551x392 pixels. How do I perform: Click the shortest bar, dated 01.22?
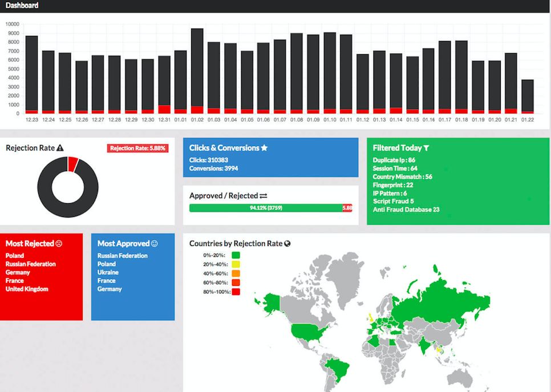pyautogui.click(x=528, y=96)
